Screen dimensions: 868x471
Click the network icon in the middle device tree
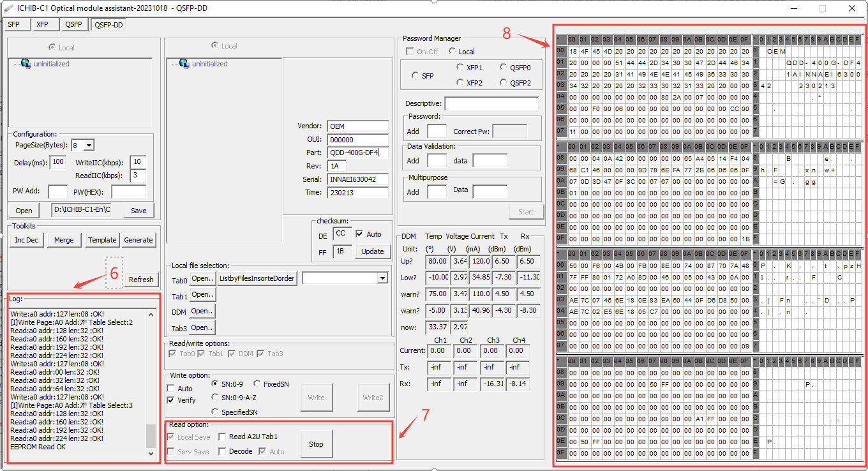(184, 64)
